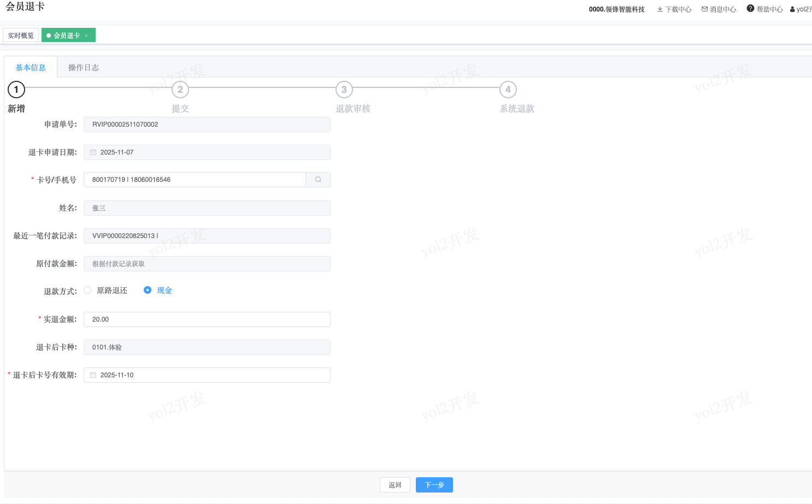Click the 卡号/手机号 label

[x=56, y=180]
